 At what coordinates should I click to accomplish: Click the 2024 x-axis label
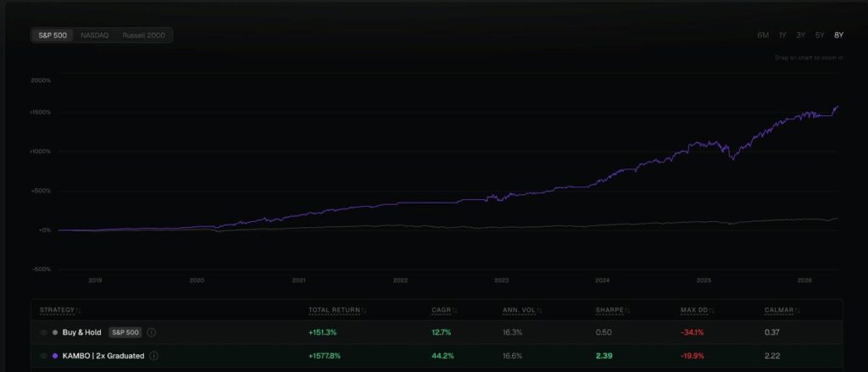(x=603, y=280)
